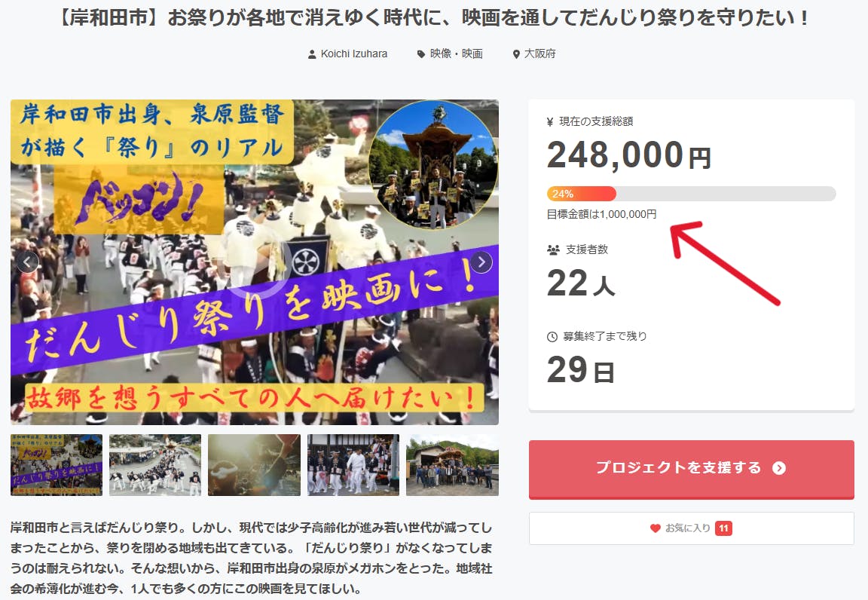This screenshot has width=868, height=600.
Task: Select the third blurry warm-toned thumbnail
Action: pos(254,465)
